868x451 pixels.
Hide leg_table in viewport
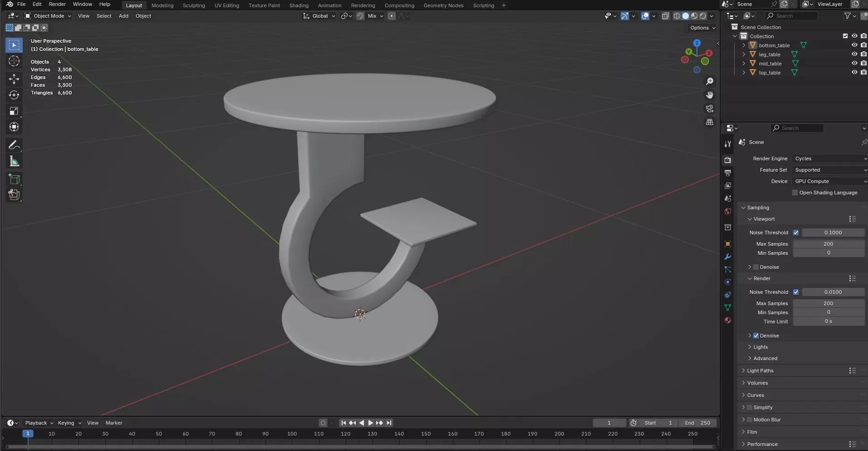click(x=854, y=54)
